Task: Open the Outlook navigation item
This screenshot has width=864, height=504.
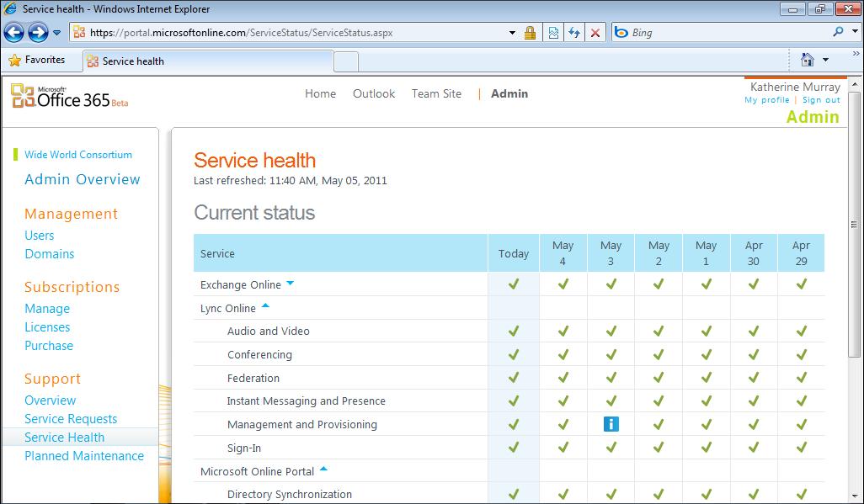Action: pyautogui.click(x=374, y=93)
